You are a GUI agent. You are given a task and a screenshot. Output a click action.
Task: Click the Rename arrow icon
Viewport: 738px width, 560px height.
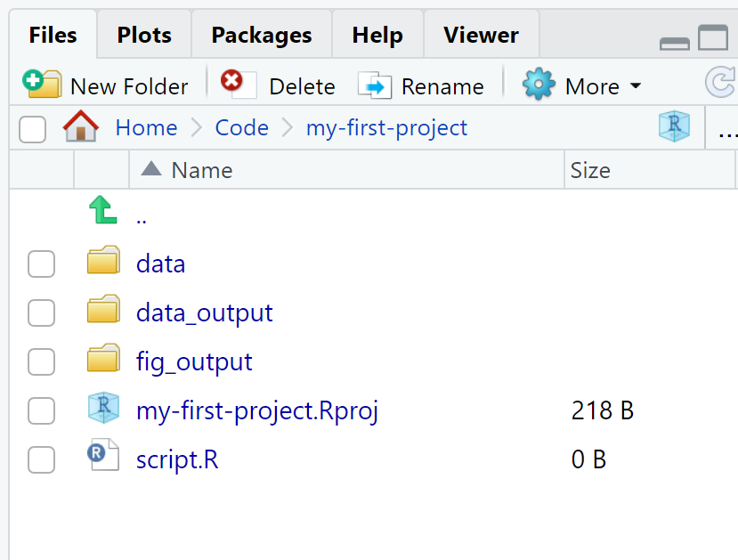click(x=375, y=85)
